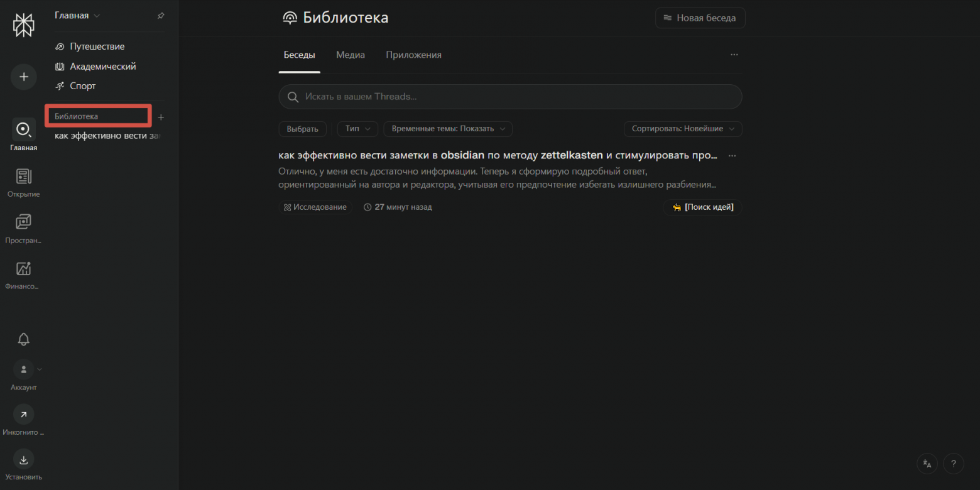Click the Новая беседа button

(700, 18)
